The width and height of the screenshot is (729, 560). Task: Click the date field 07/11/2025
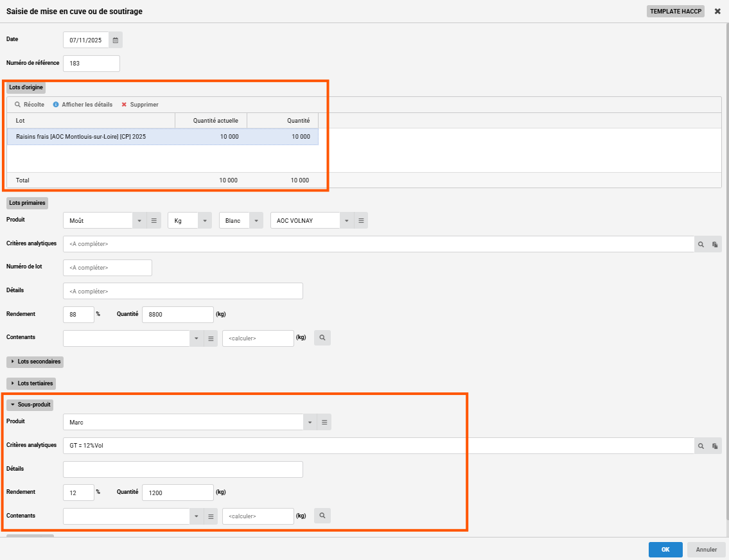[x=86, y=40]
